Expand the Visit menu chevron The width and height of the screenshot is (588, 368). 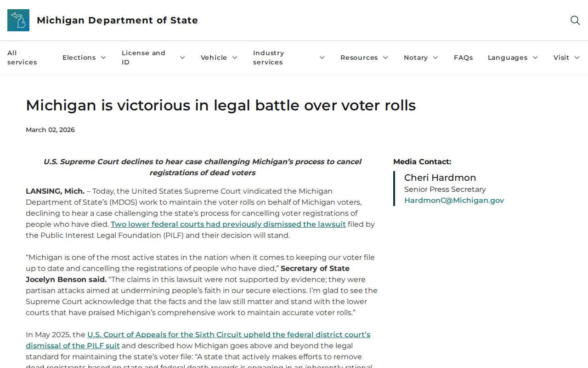tap(577, 57)
